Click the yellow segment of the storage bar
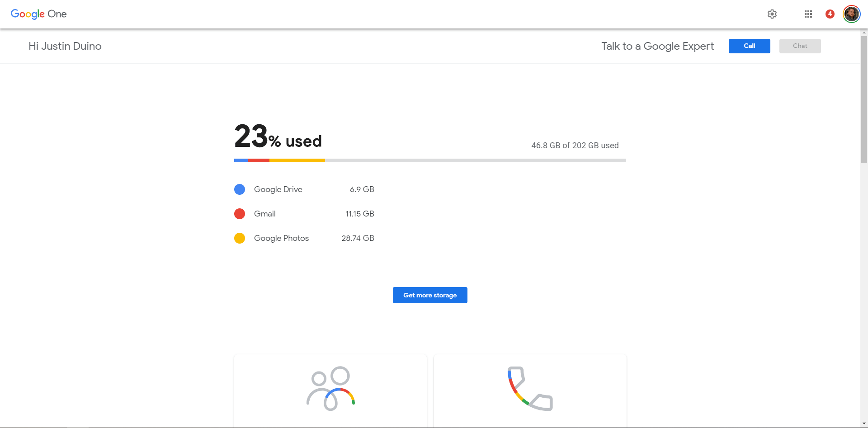Viewport: 868px width, 428px height. click(x=297, y=160)
